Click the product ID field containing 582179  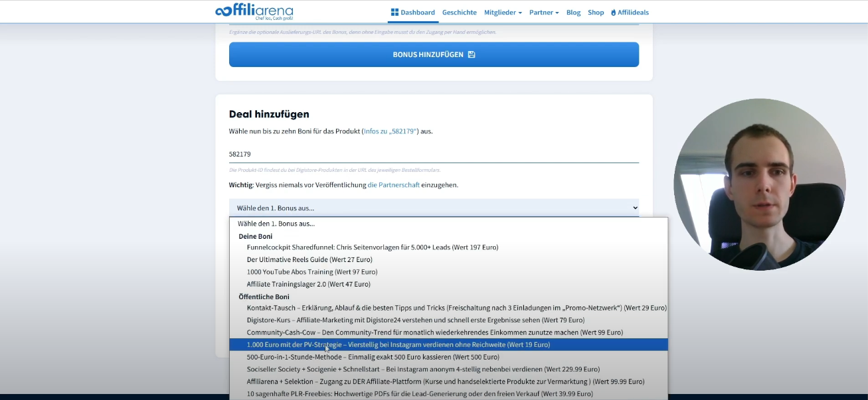coord(434,154)
